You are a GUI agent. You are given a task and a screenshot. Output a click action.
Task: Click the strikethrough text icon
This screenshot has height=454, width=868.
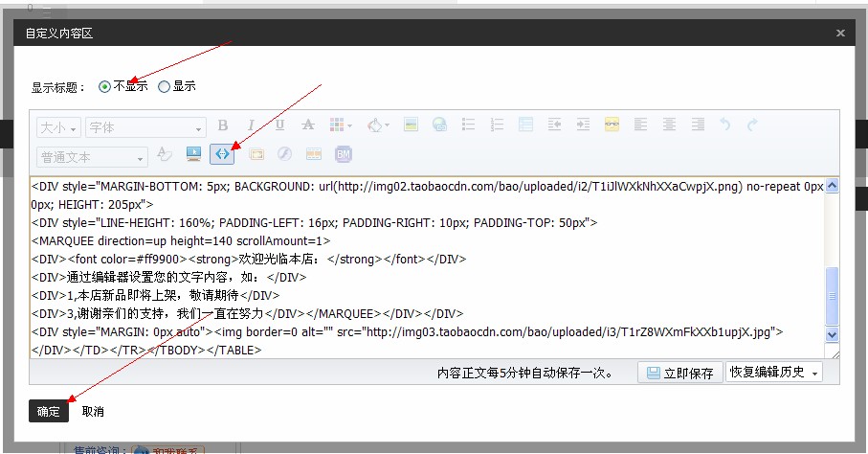click(307, 125)
